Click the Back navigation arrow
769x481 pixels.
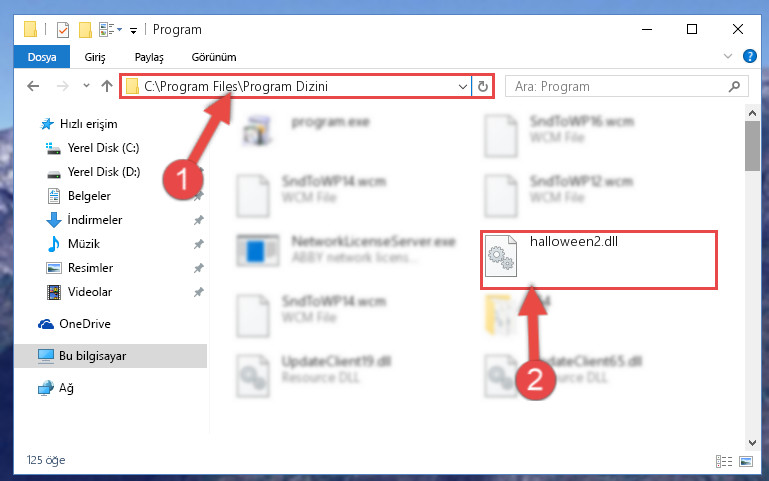[33, 86]
